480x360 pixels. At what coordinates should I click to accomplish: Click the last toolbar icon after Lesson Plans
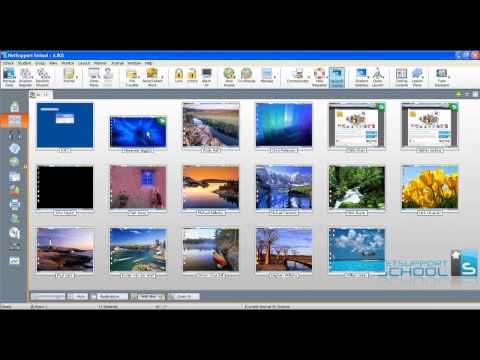pyautogui.click(x=442, y=77)
